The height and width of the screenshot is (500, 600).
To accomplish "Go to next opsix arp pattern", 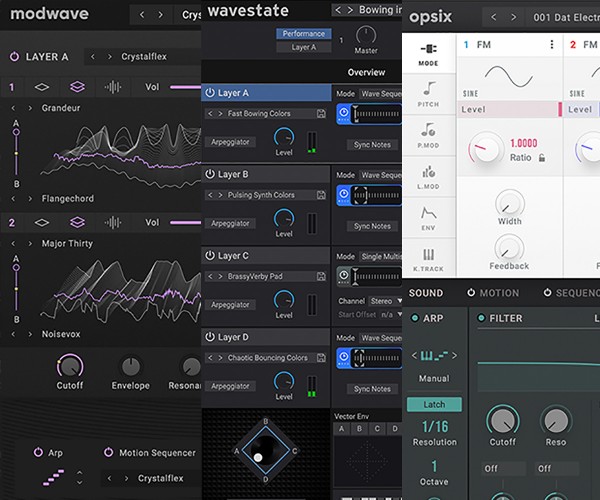I will point(454,356).
